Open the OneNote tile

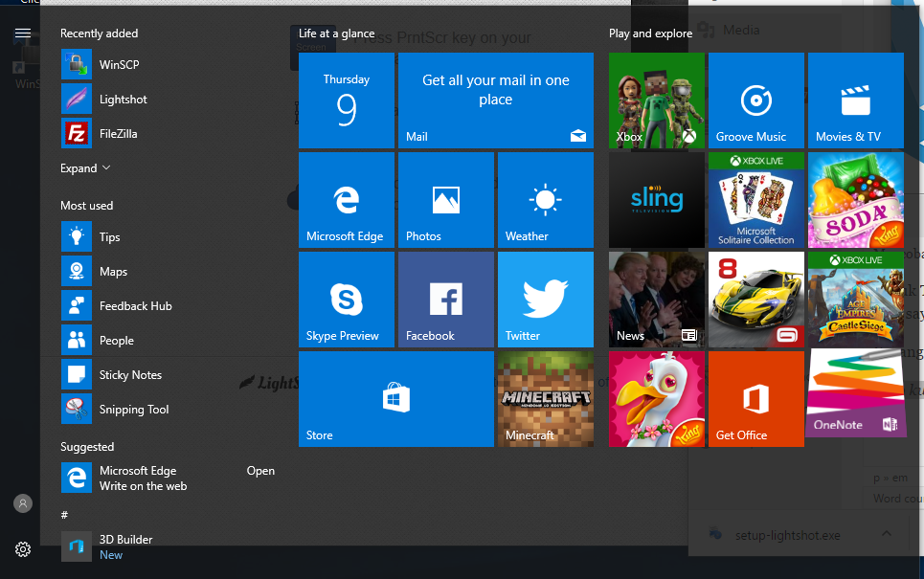point(856,393)
